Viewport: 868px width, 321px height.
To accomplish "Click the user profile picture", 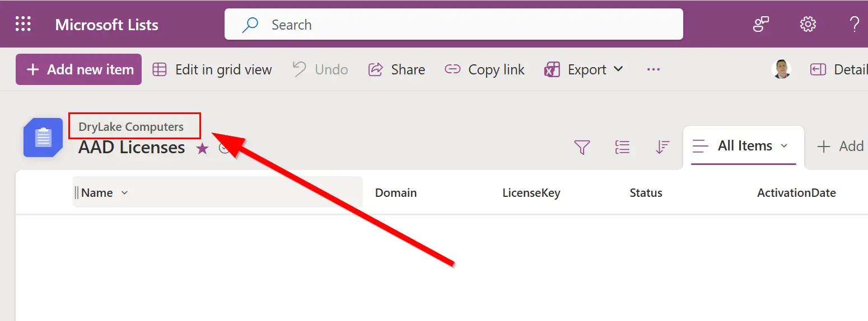I will 781,69.
